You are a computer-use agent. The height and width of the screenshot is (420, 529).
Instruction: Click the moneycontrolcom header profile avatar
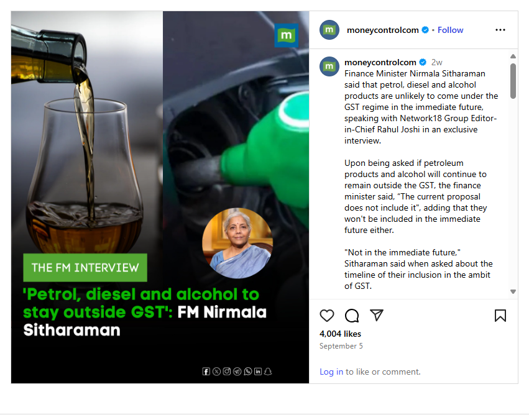pos(329,30)
